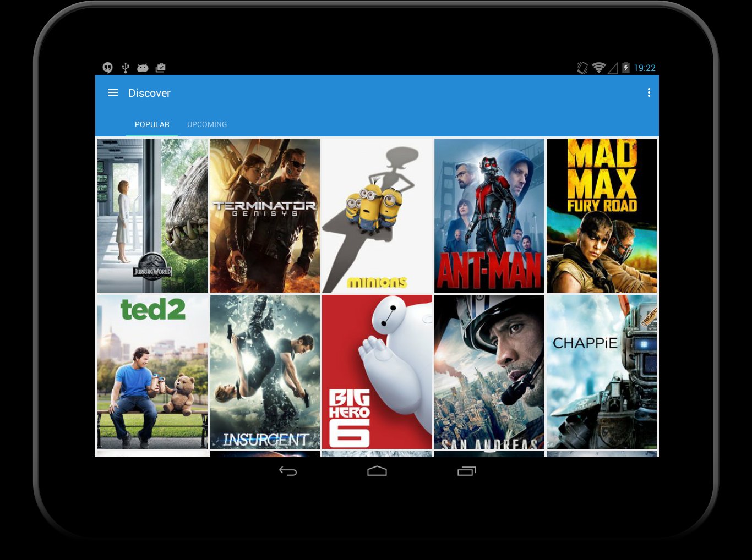Viewport: 752px width, 560px height.
Task: Tap the USB debugging status icon
Action: click(x=124, y=67)
